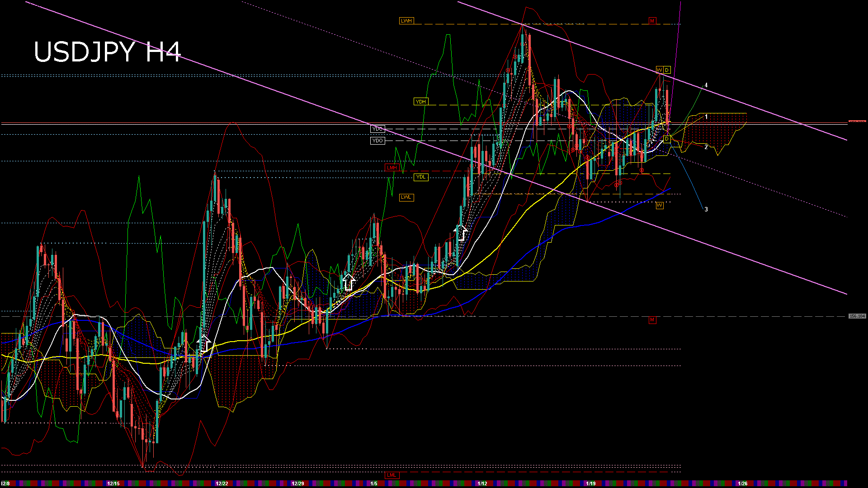Select the YDO level marker
868x488 pixels.
coord(377,141)
